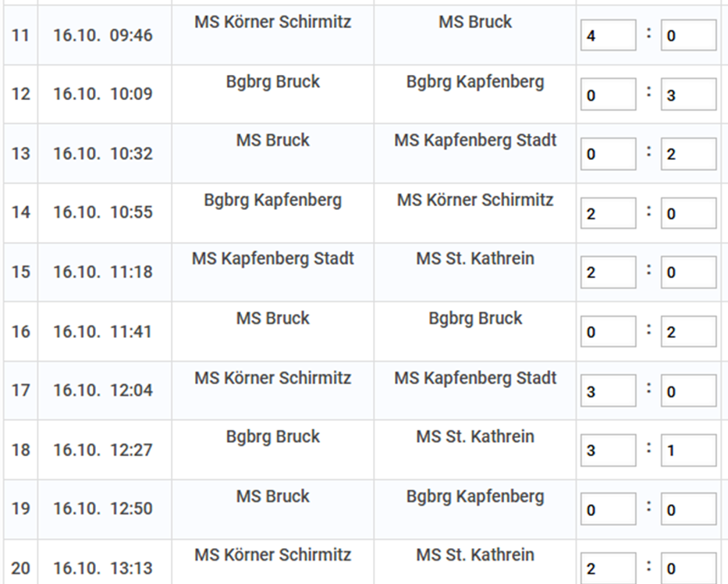Focus away score input for match 19
728x584 pixels.
tap(688, 510)
